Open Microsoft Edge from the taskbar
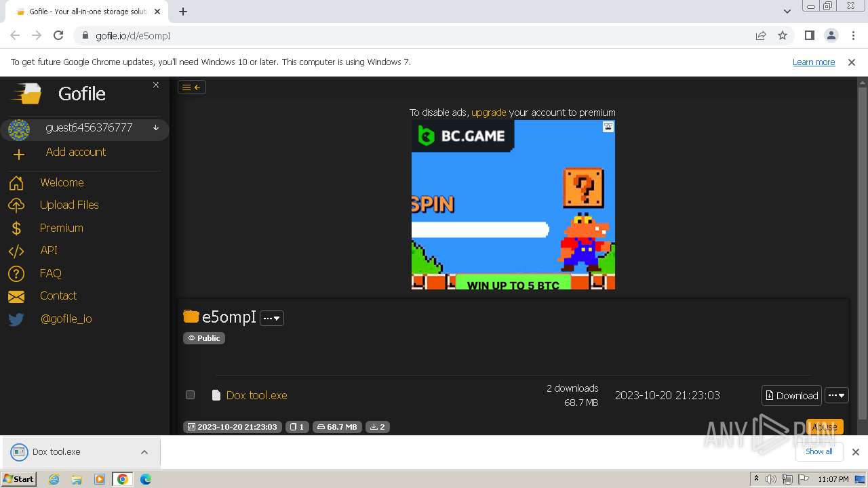This screenshot has width=868, height=488. (146, 479)
